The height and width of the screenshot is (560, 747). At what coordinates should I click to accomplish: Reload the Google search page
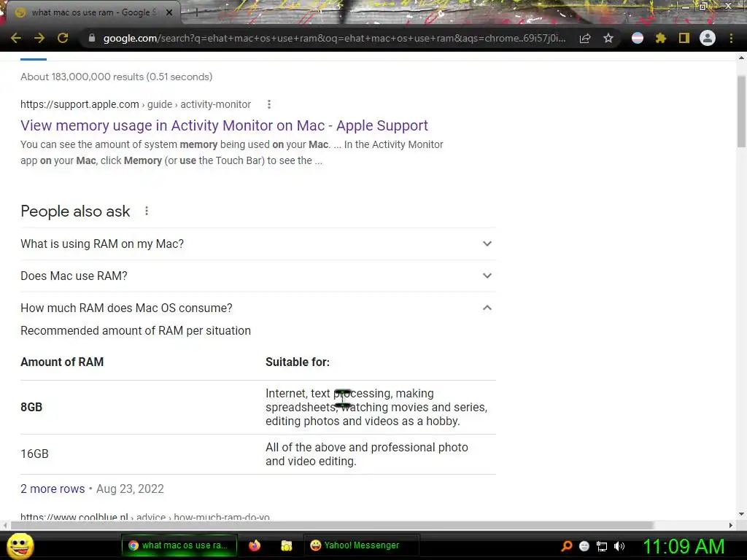pos(63,38)
